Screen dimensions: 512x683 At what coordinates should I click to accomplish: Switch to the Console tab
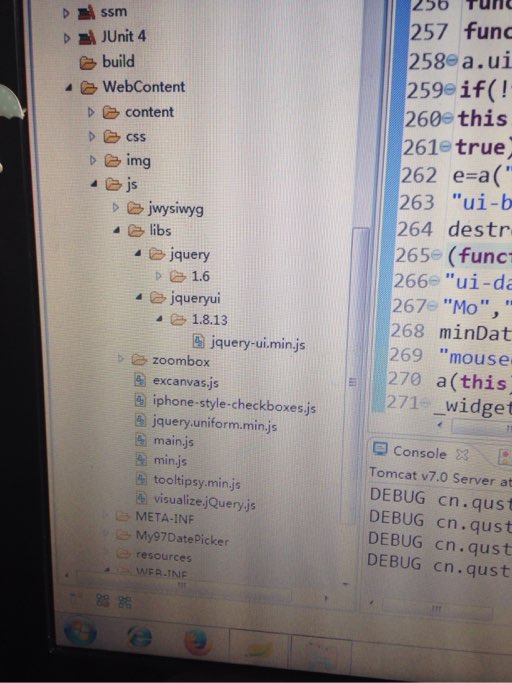420,453
